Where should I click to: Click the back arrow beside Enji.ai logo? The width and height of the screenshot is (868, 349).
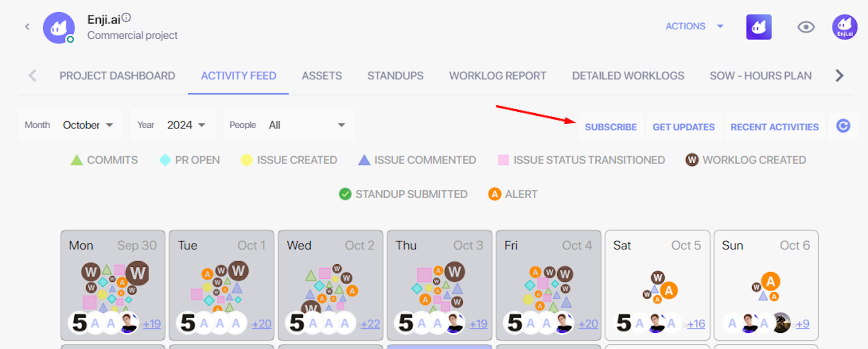pyautogui.click(x=27, y=27)
